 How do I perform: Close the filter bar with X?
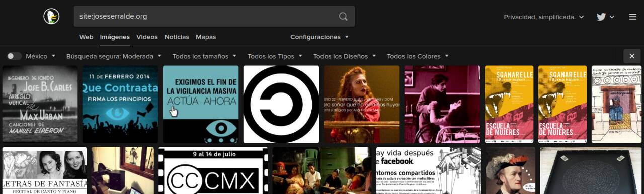click(x=632, y=56)
